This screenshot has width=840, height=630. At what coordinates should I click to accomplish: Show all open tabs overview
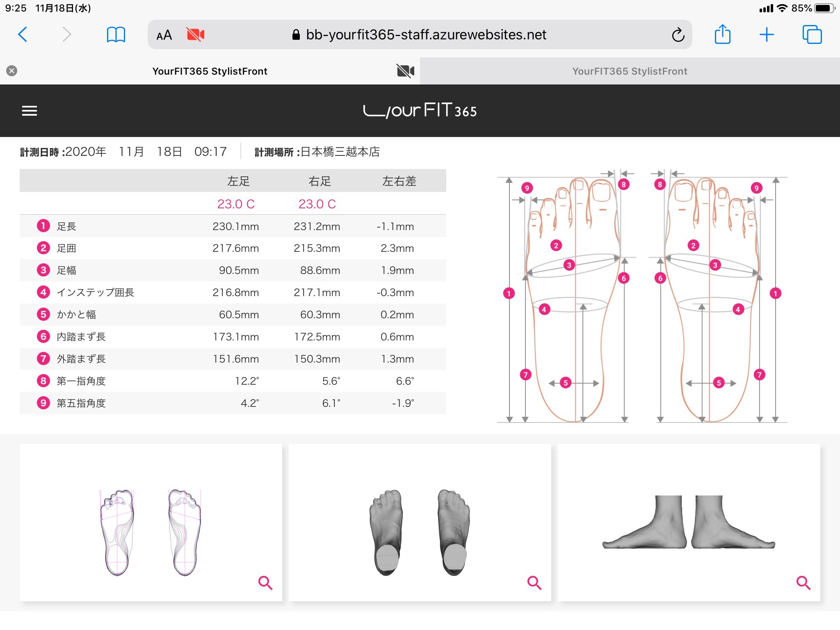pos(812,34)
